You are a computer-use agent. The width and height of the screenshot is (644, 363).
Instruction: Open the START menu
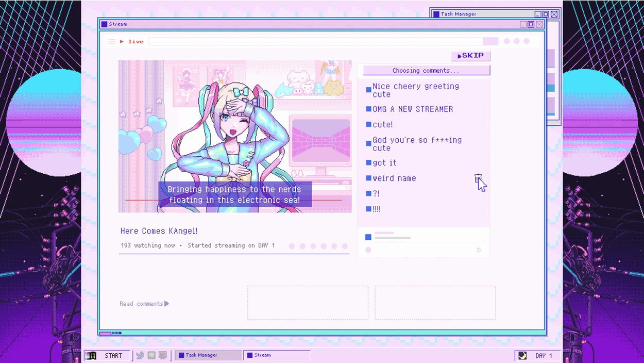pos(107,355)
